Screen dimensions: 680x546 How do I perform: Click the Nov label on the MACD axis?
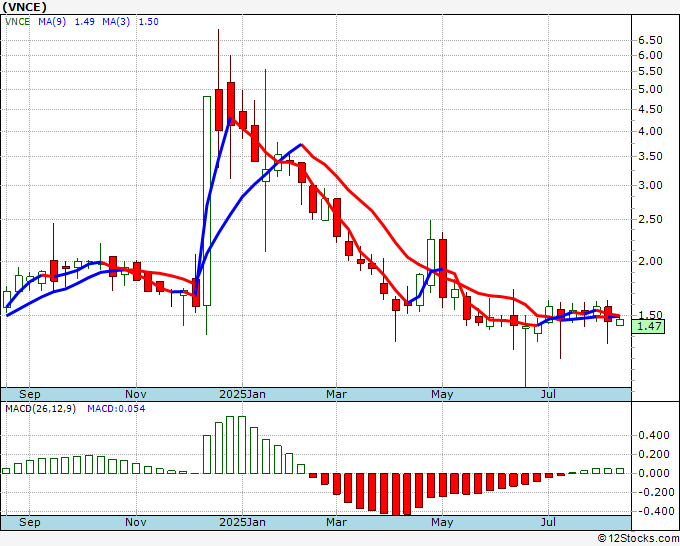[136, 522]
